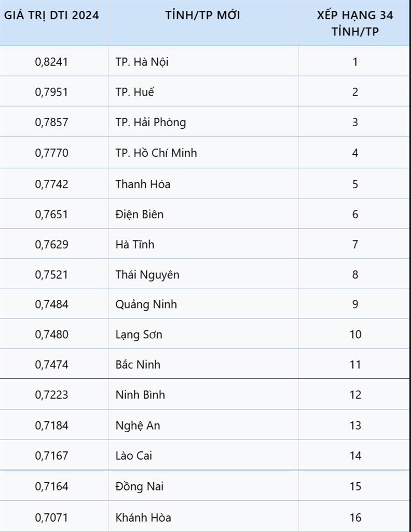Viewport: 411px width, 532px height.
Task: Select the TP. Hà Nội cell
Action: click(142, 62)
